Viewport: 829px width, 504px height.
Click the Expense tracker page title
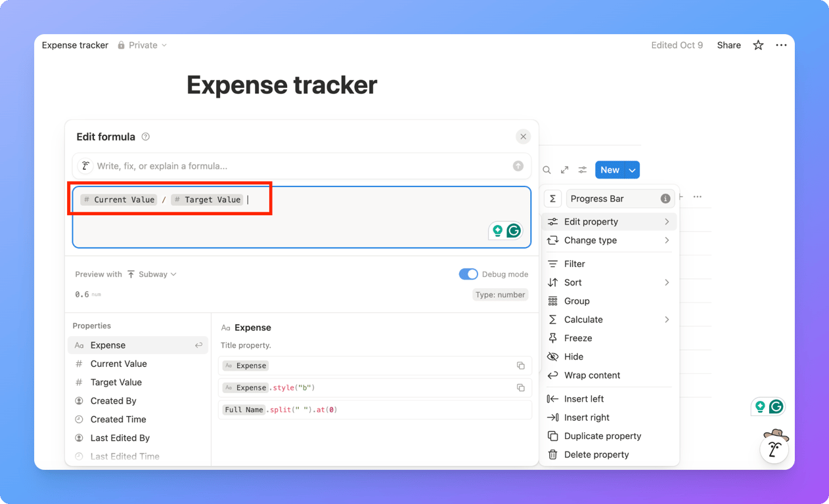pyautogui.click(x=282, y=85)
